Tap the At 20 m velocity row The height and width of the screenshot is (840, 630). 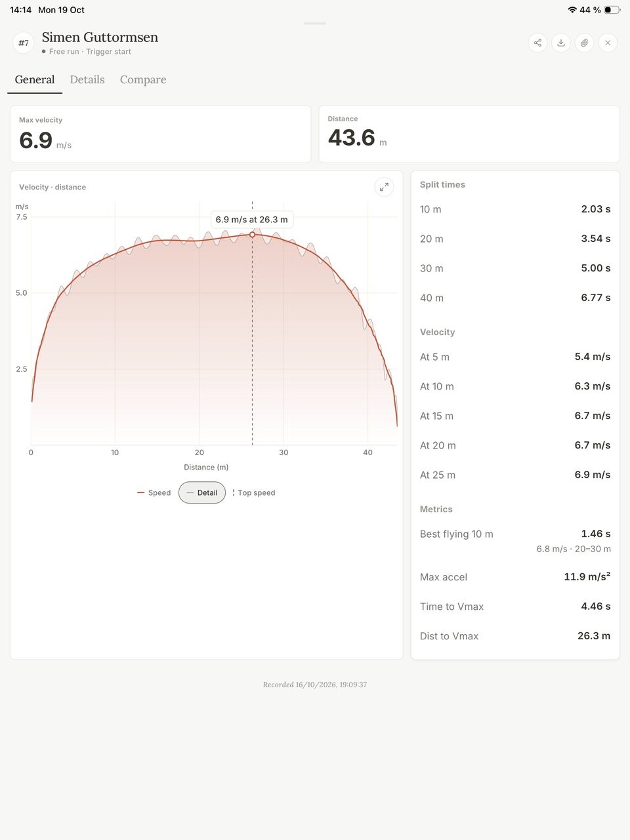pyautogui.click(x=515, y=445)
